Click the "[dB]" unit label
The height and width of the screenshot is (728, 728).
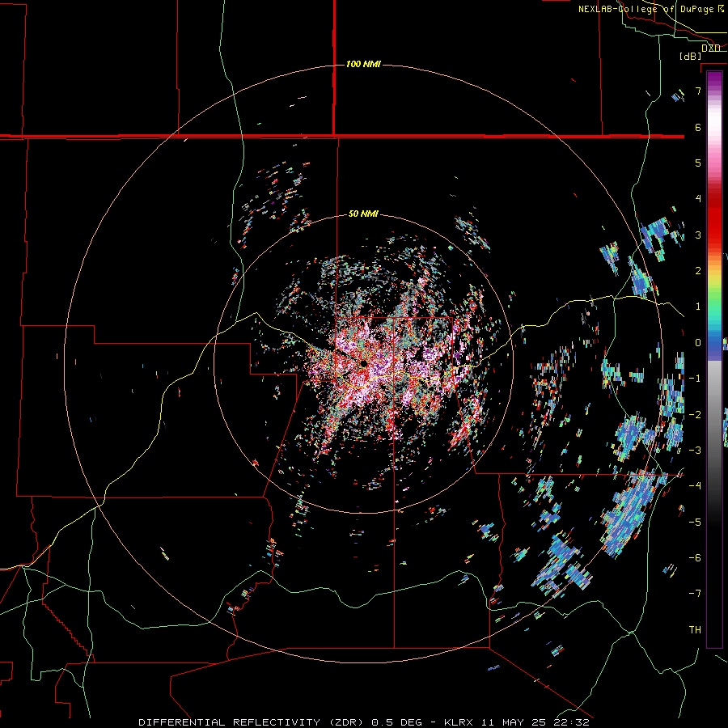click(691, 56)
